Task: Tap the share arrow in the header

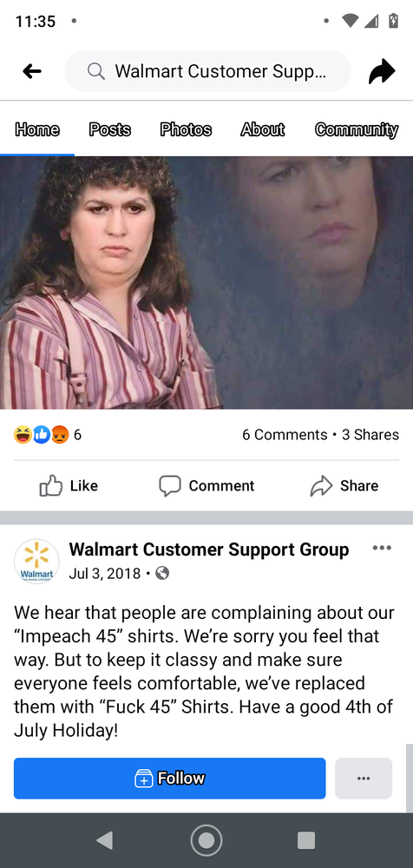Action: click(382, 71)
